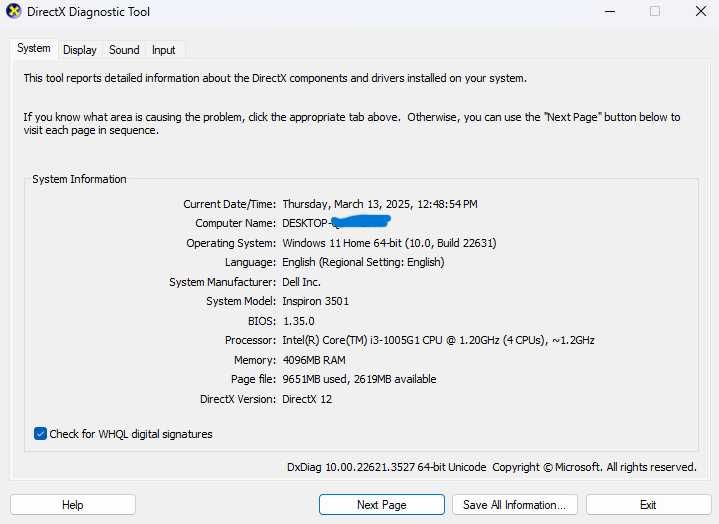The height and width of the screenshot is (524, 719).
Task: Minimize the DirectX Diagnostic Tool window
Action: [610, 11]
